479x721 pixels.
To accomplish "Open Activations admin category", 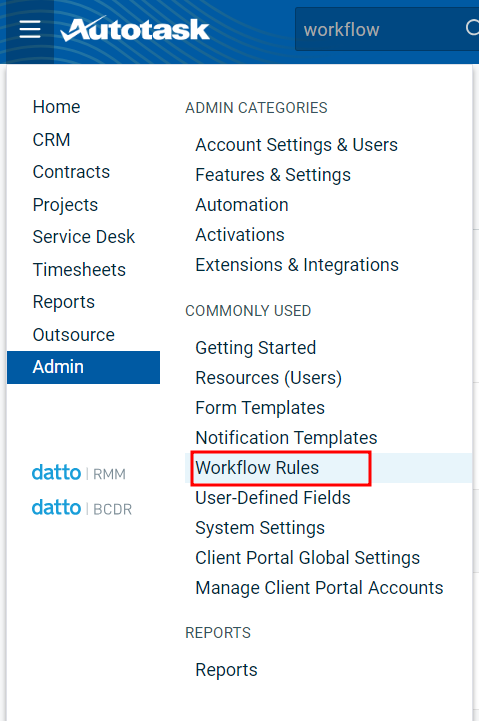I will coord(240,235).
